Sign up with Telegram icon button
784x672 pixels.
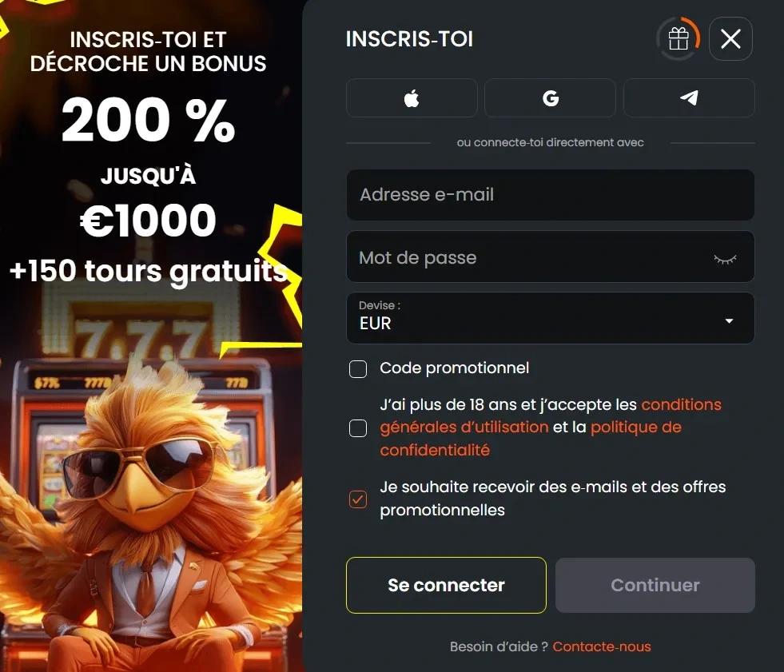(689, 98)
